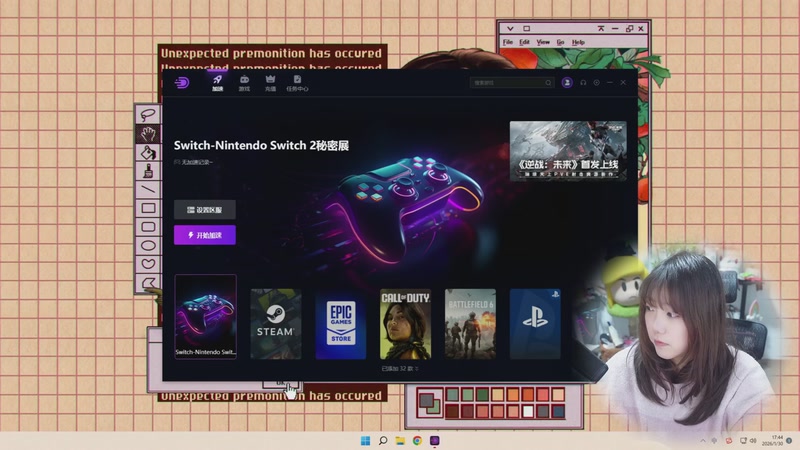The height and width of the screenshot is (450, 800).
Task: Click the accelerator app logo icon
Action: 182,83
